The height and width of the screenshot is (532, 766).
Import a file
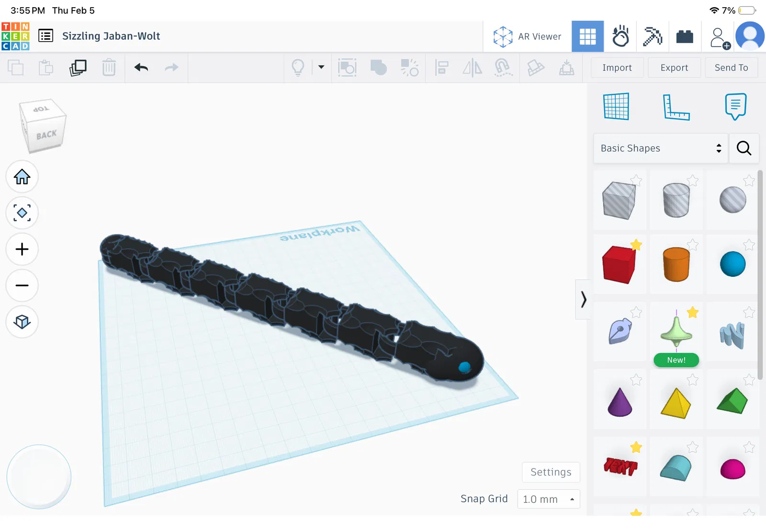(617, 68)
